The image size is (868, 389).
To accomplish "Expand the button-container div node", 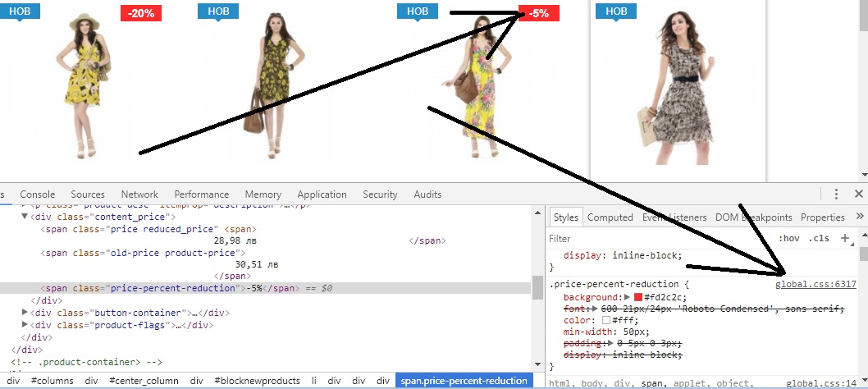I will (x=25, y=313).
